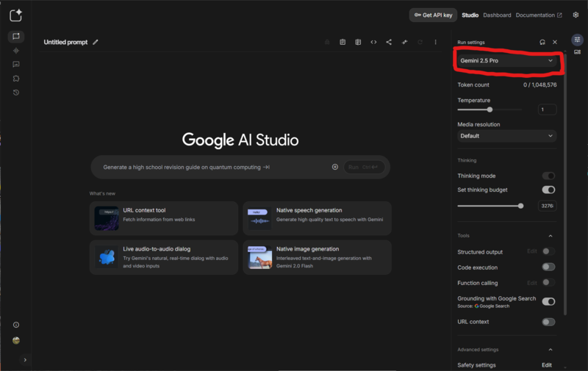
Task: Expand the left sidebar with the chevron
Action: [x=25, y=360]
